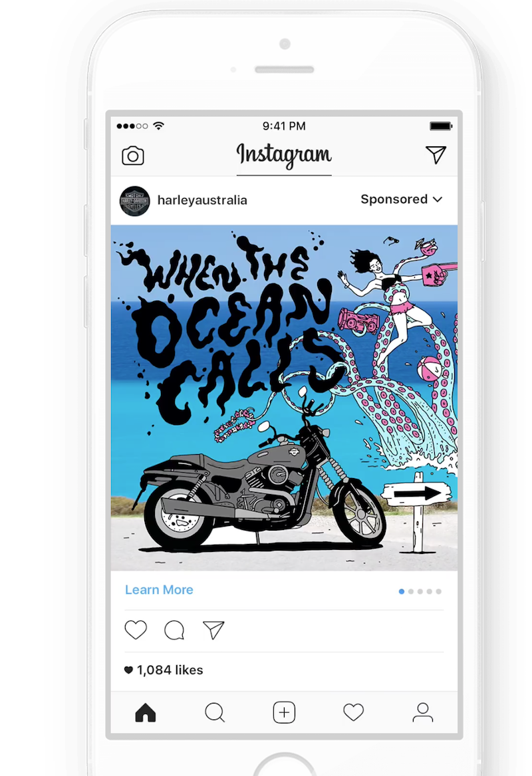Open the Search magnifier tab
The height and width of the screenshot is (776, 532).
click(x=215, y=713)
